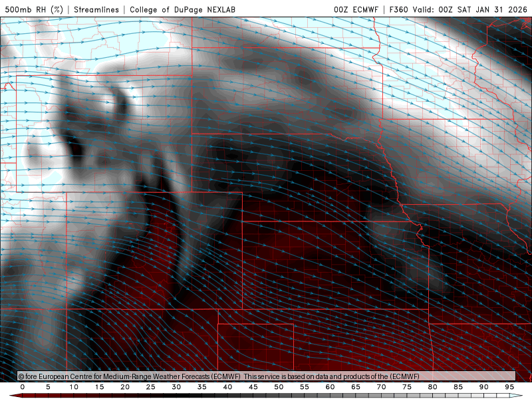Click the ECMWF copyright notice banner
Screen dimensions: 532x399
pos(267,376)
